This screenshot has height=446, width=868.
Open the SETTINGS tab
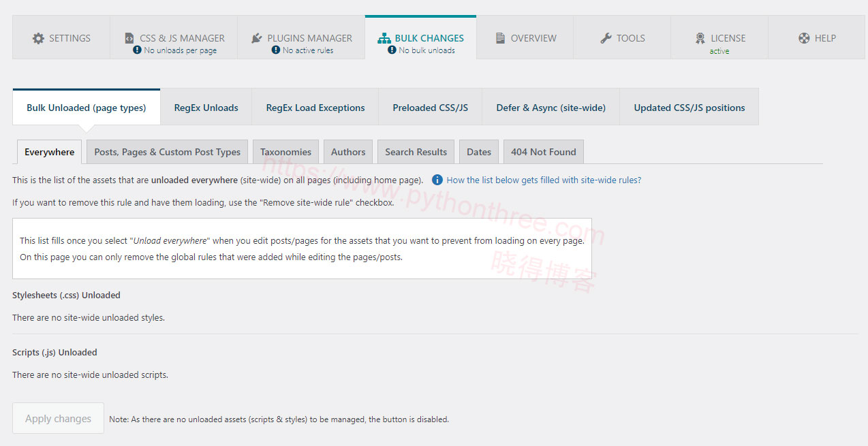[61, 38]
